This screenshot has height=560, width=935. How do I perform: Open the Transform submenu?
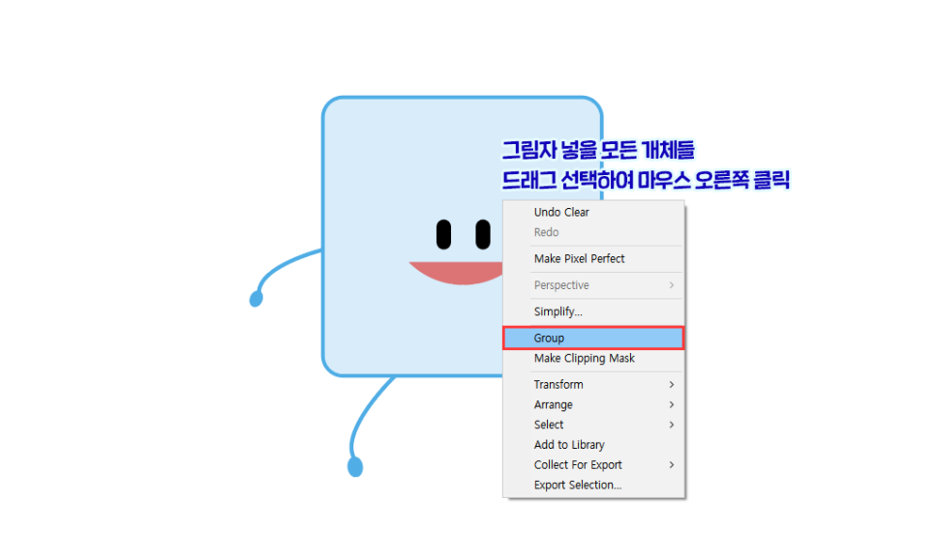(x=593, y=384)
